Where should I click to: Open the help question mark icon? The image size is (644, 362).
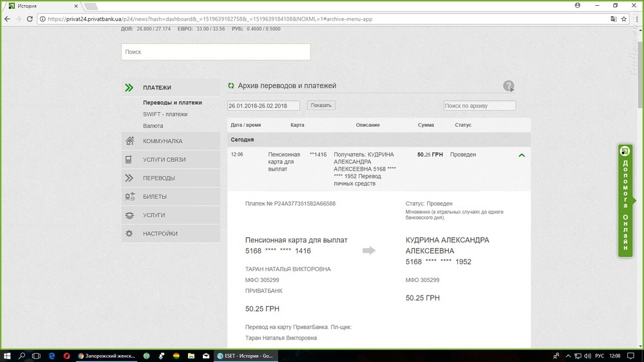pos(509,86)
